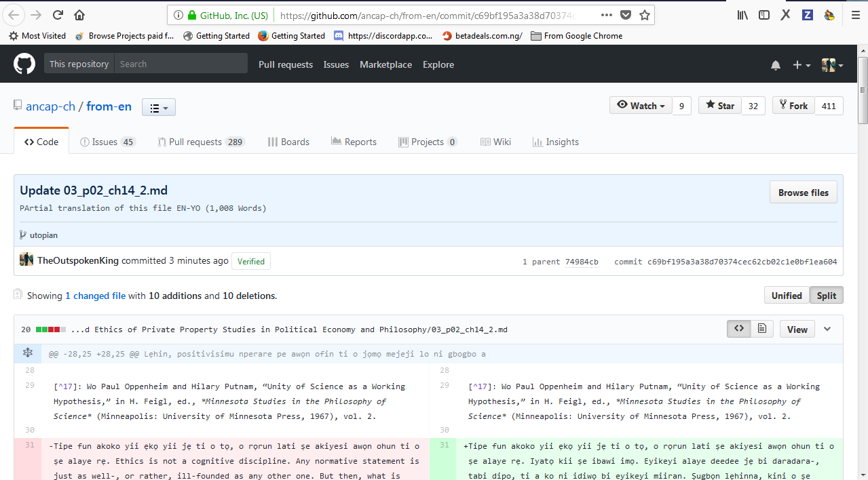
Task: Click the 1 changed file link
Action: [96, 296]
